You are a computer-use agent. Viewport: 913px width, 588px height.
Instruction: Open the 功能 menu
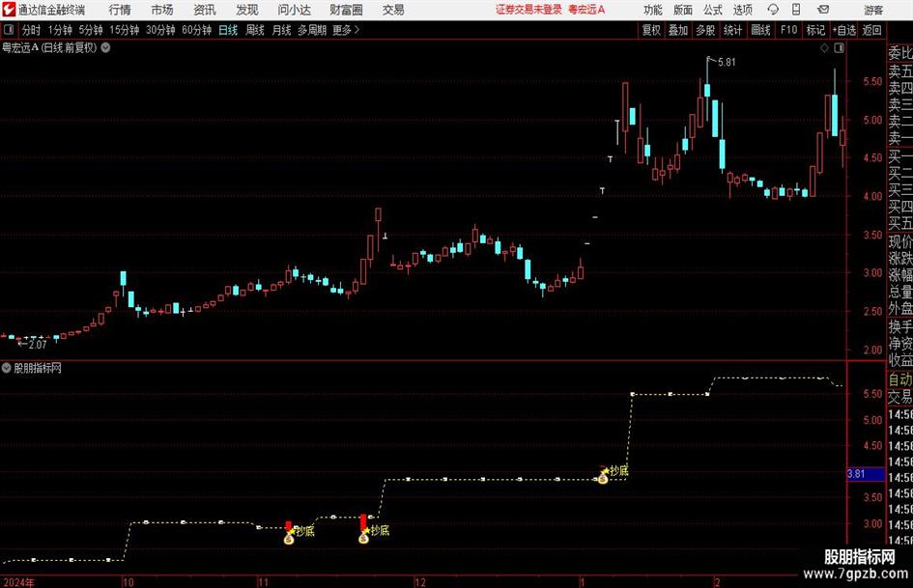[x=653, y=10]
